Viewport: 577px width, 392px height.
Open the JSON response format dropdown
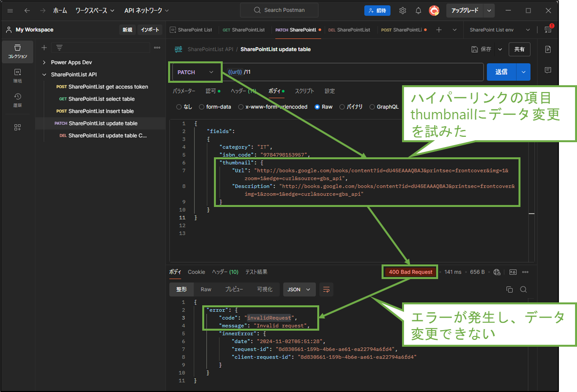299,289
